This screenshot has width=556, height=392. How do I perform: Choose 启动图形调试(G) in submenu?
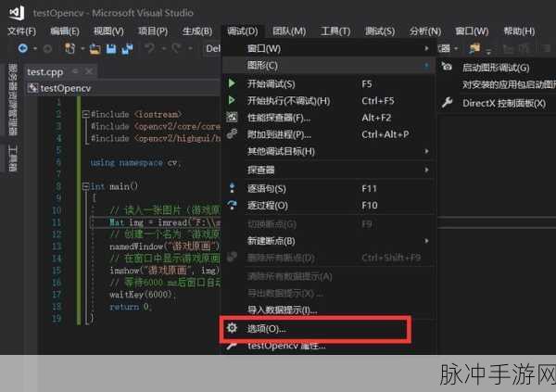tap(497, 67)
